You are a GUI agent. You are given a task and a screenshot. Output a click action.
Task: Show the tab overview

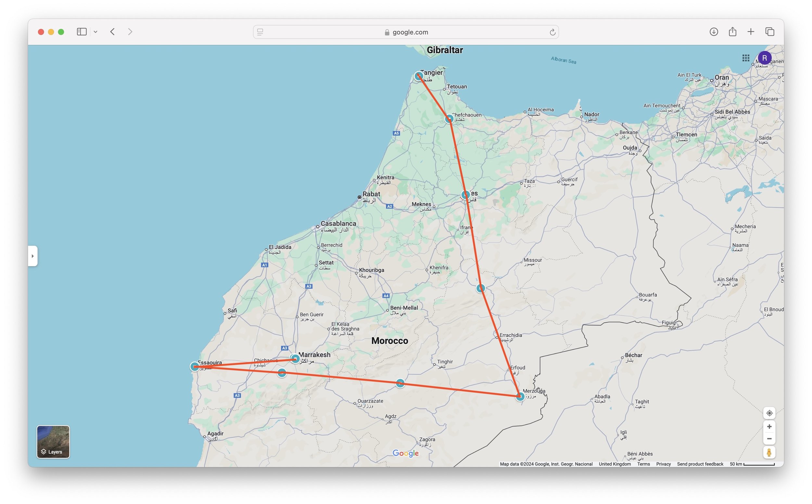click(770, 32)
